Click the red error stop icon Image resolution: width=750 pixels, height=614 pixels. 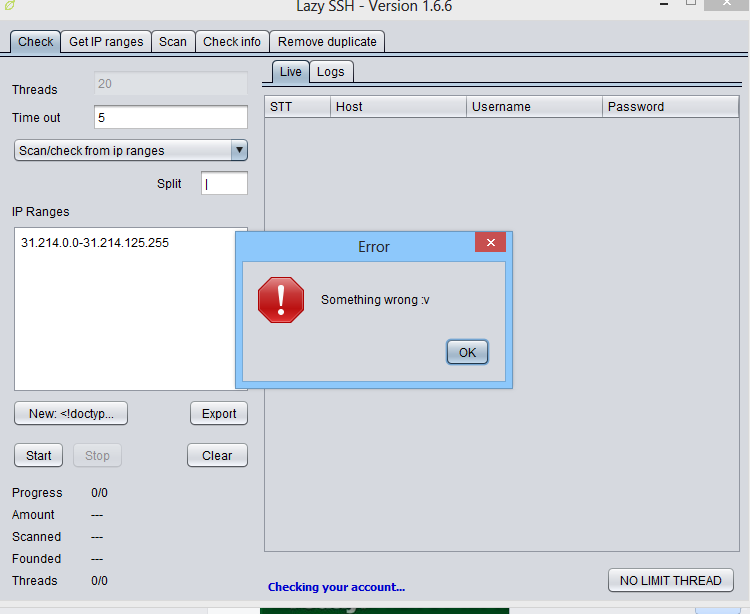281,300
